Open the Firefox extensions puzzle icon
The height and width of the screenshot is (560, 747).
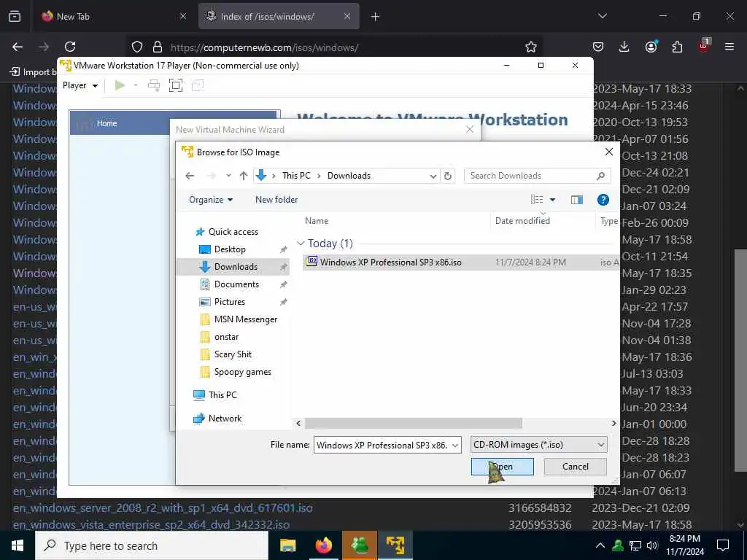677,47
